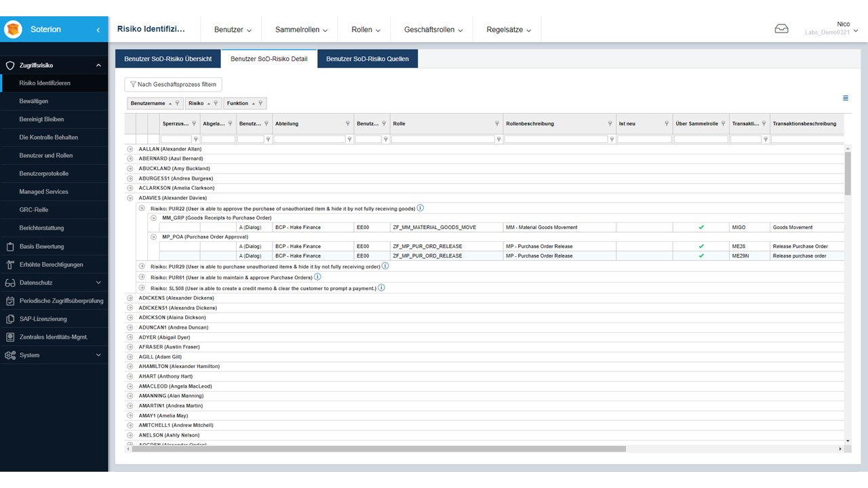The height and width of the screenshot is (488, 868).
Task: Open the hamburger menu icon above grid
Action: (846, 98)
